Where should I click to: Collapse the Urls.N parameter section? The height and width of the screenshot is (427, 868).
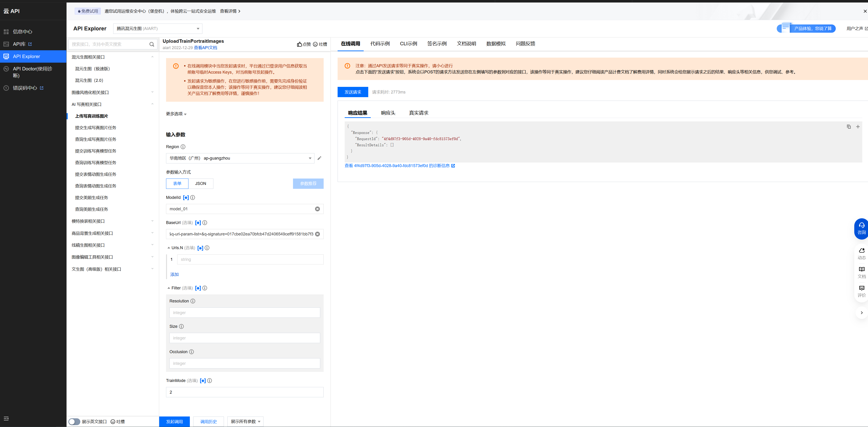[x=169, y=248]
